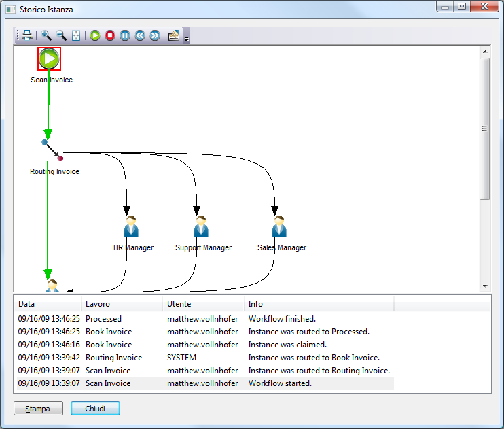Pause playback with the blue pause button

click(125, 35)
